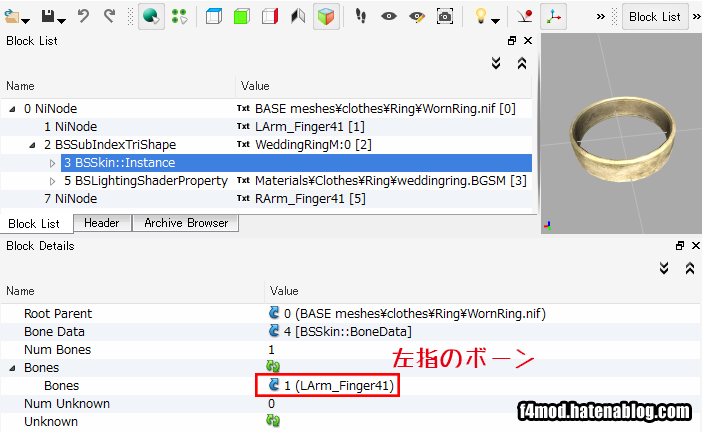The image size is (702, 432).
Task: Expand the hidden toolbar items chevron before Block List
Action: (x=600, y=17)
